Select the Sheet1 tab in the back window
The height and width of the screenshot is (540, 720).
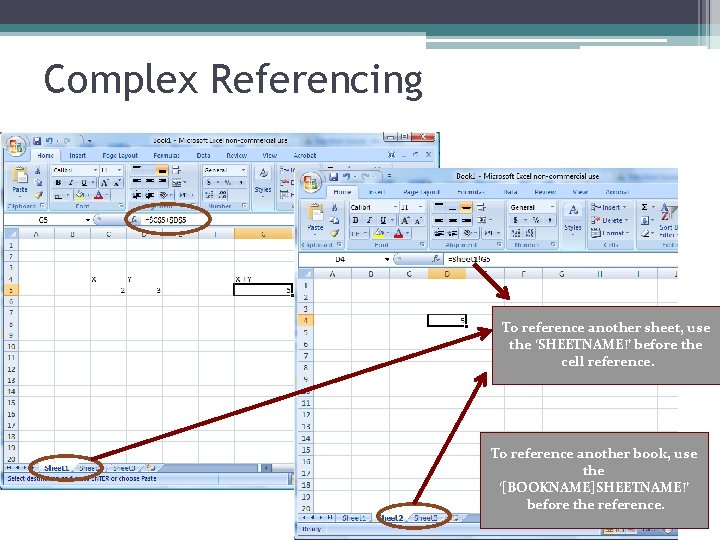pyautogui.click(x=56, y=468)
